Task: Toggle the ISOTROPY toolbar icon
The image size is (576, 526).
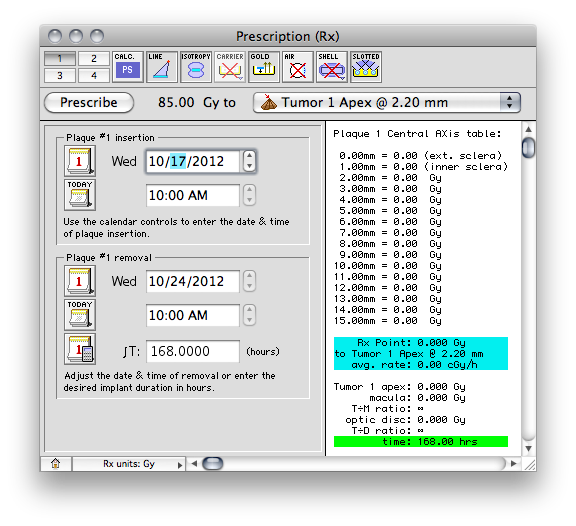Action: pos(195,66)
